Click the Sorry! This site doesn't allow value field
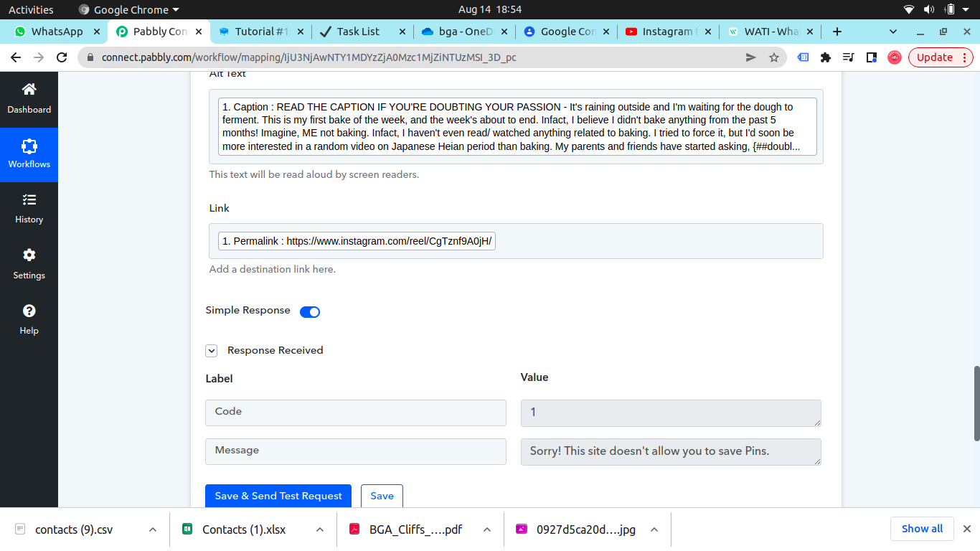 tap(671, 452)
